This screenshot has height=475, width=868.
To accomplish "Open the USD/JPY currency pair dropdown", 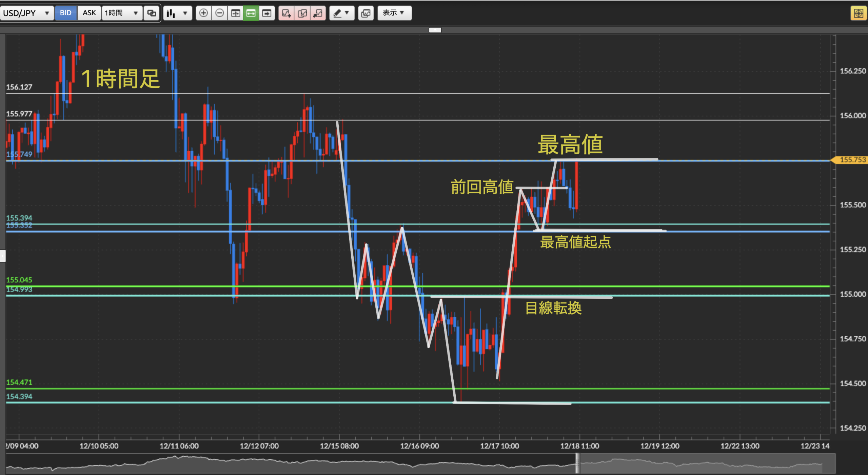I will coord(27,13).
